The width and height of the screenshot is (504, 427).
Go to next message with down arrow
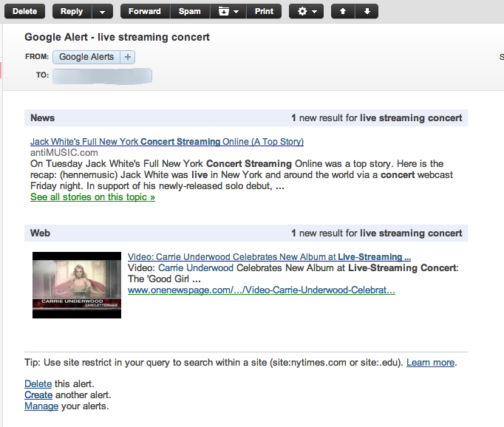pyautogui.click(x=367, y=11)
